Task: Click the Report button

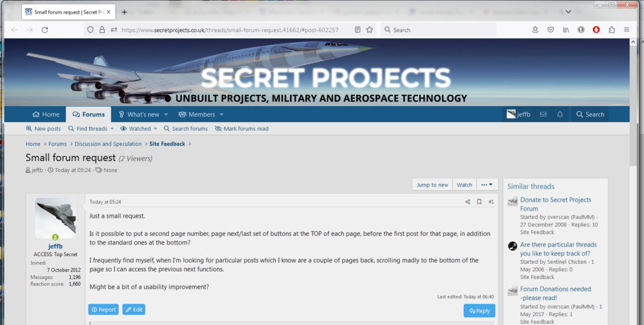Action: [x=103, y=309]
